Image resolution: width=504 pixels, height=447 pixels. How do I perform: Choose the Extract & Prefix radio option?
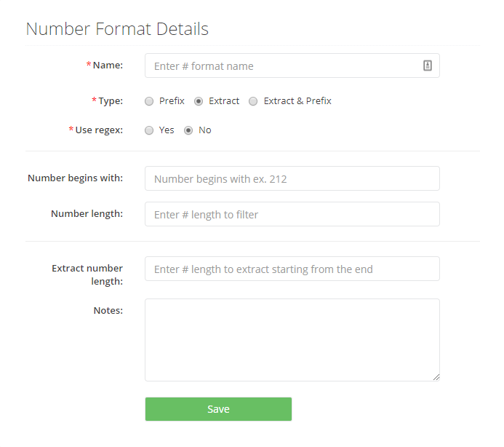(x=253, y=101)
